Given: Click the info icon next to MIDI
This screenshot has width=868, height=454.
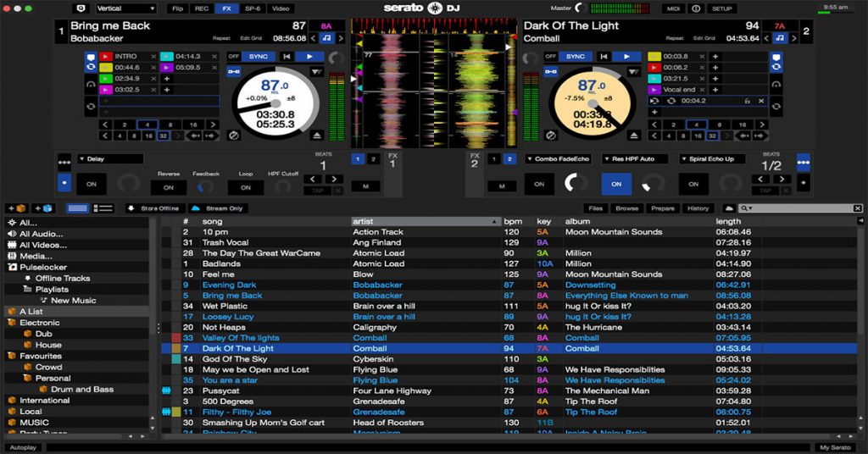Looking at the screenshot, I should click(x=696, y=8).
